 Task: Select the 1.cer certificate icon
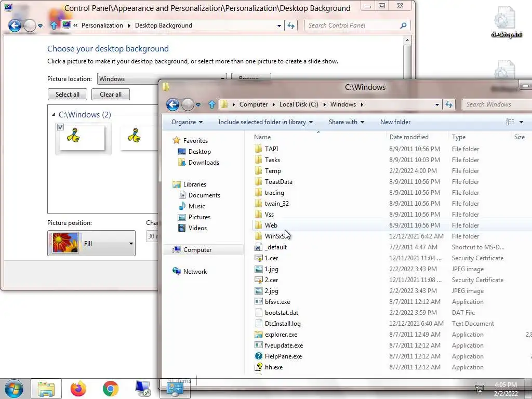pos(259,258)
